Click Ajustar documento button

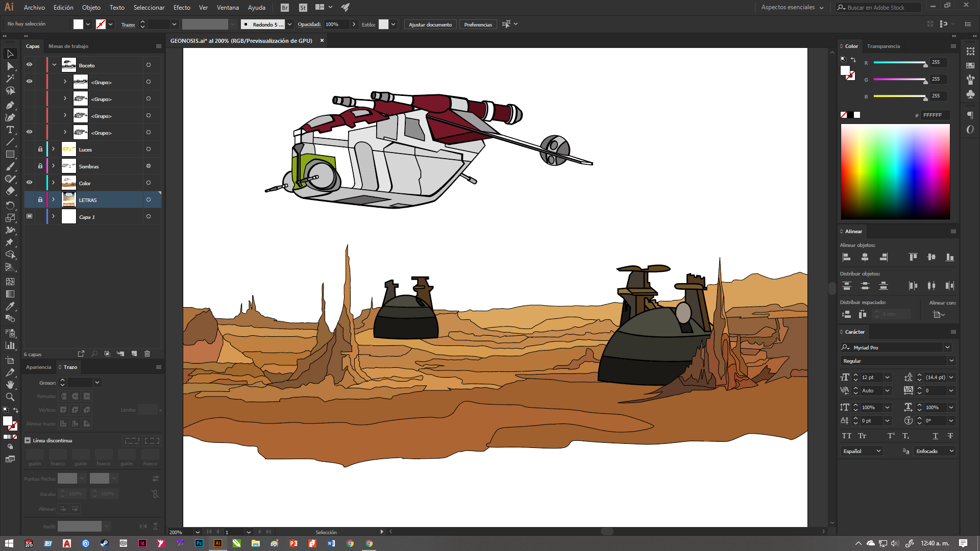pyautogui.click(x=430, y=24)
